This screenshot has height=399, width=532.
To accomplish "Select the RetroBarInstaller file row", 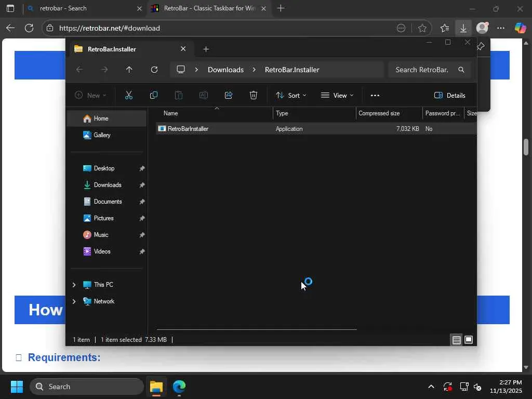I will (316, 129).
